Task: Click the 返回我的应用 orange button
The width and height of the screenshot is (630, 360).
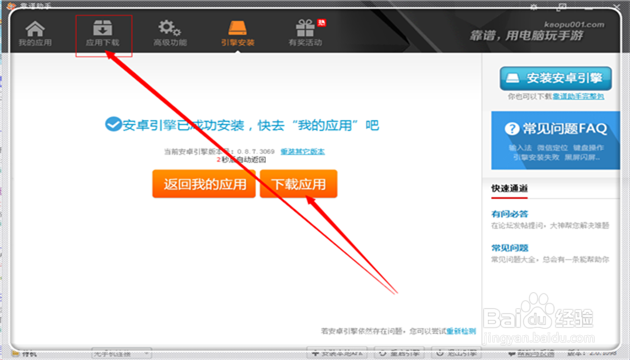Action: click(x=204, y=184)
